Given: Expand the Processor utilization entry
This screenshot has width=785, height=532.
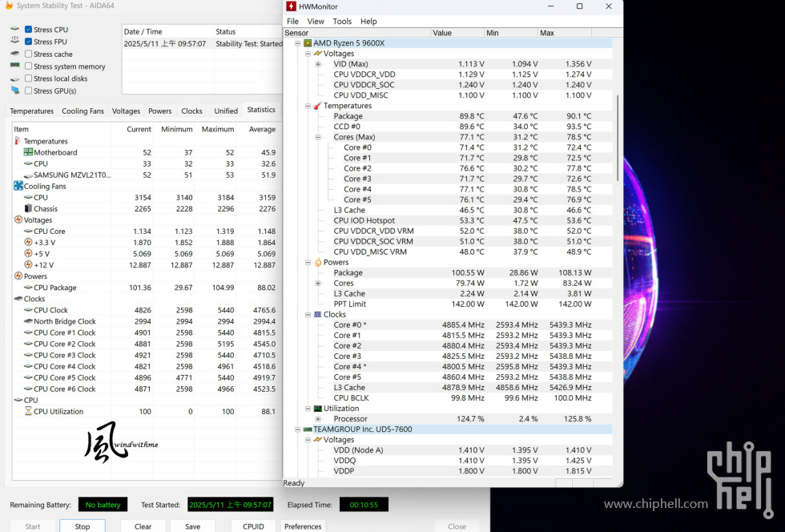Looking at the screenshot, I should click(x=318, y=419).
